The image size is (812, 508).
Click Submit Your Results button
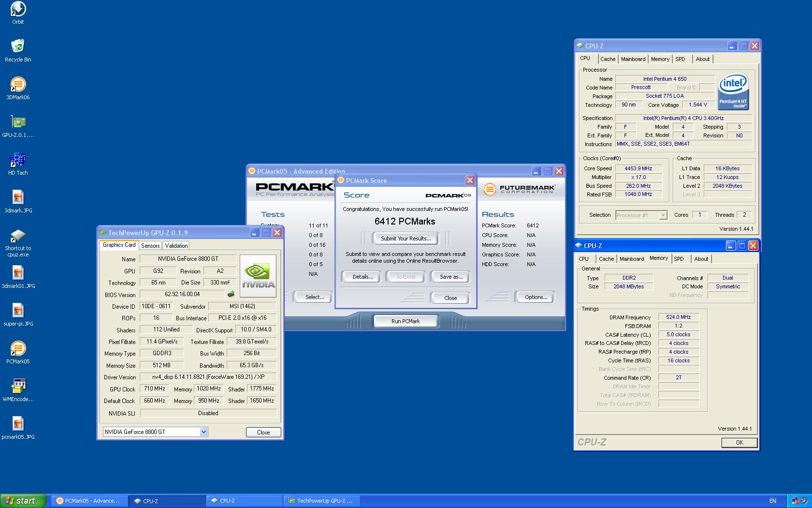click(406, 239)
